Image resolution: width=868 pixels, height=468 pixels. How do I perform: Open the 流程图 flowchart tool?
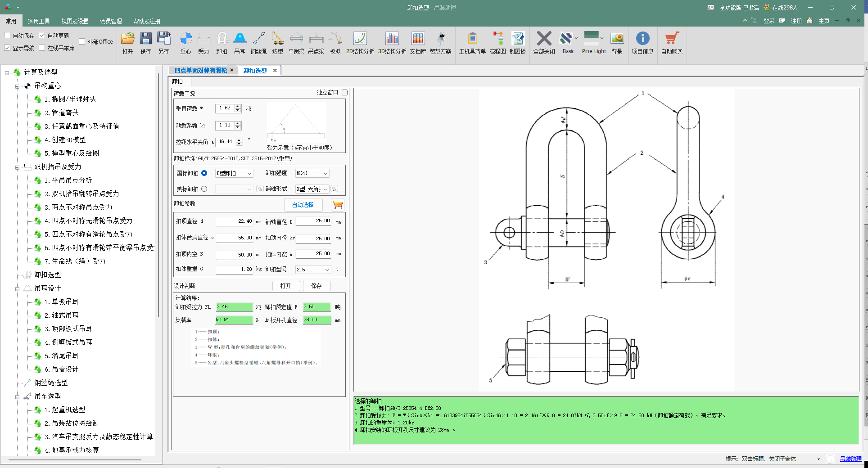point(498,43)
